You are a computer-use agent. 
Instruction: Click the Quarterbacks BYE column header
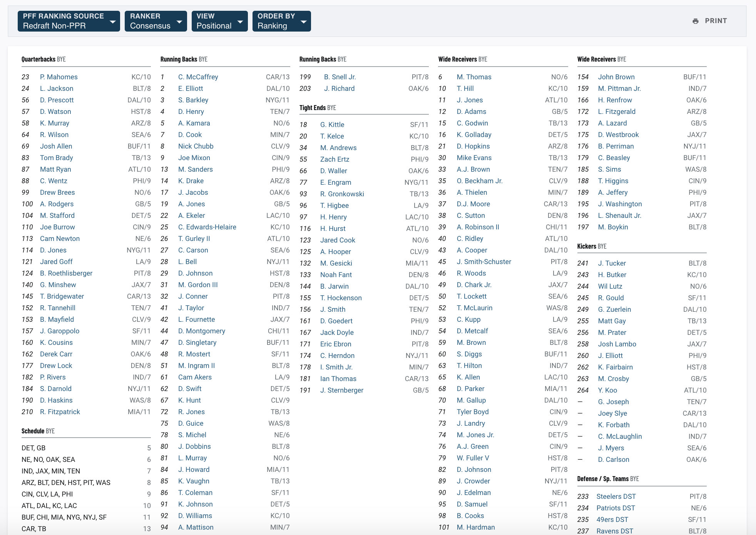tap(43, 59)
